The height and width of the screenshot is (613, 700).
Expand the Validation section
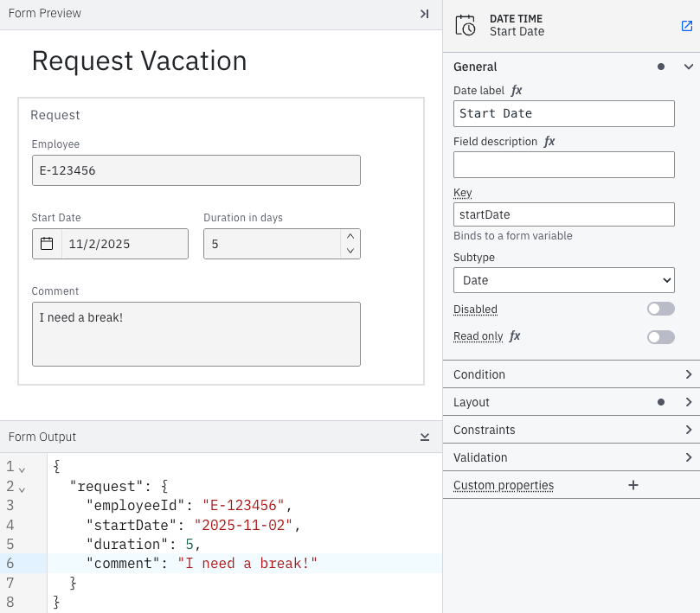(x=689, y=457)
